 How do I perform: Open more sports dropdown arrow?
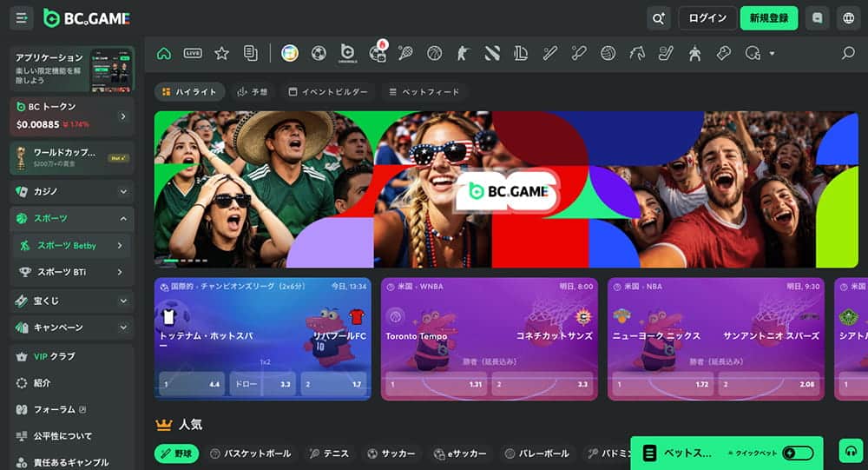coord(772,54)
